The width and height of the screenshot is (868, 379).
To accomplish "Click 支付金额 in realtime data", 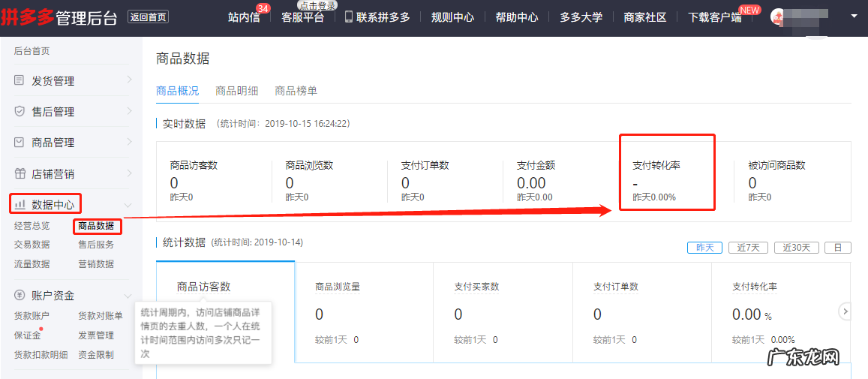I will click(x=536, y=165).
